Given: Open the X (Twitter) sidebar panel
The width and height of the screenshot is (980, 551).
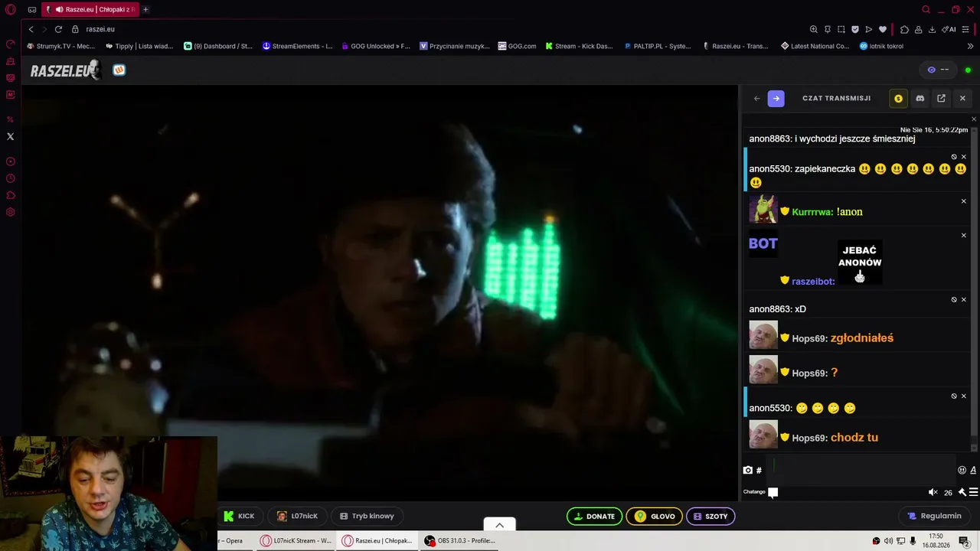Looking at the screenshot, I should pyautogui.click(x=11, y=136).
